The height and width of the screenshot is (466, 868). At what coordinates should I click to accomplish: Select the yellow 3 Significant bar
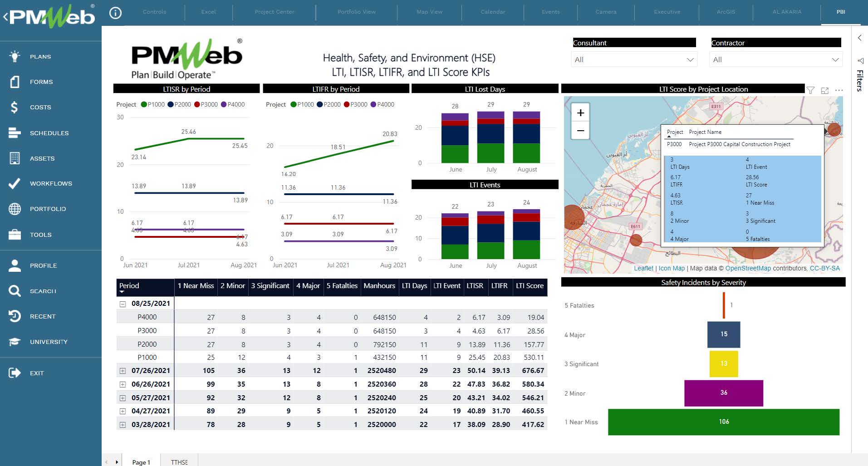724,363
